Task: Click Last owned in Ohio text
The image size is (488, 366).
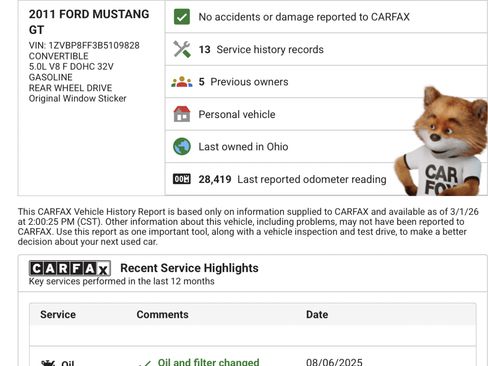Action: [x=243, y=147]
